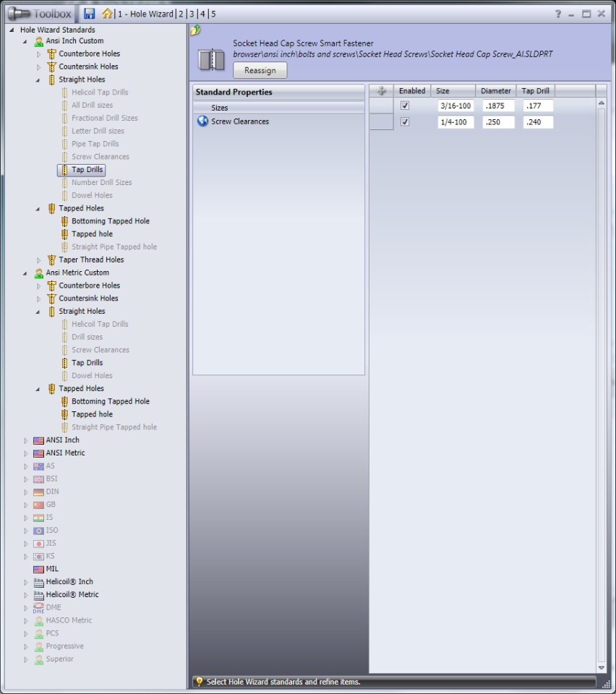Click the BSI flag icon
The width and height of the screenshot is (616, 694).
[38, 479]
